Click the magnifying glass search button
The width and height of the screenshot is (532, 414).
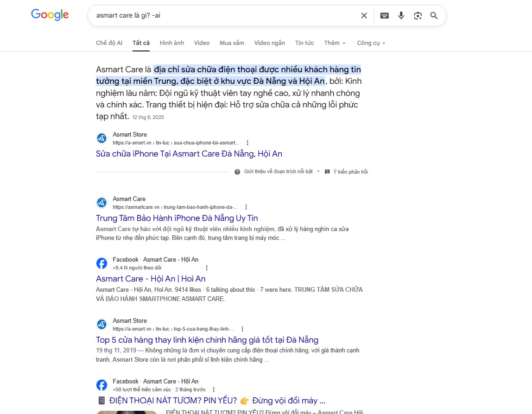434,16
